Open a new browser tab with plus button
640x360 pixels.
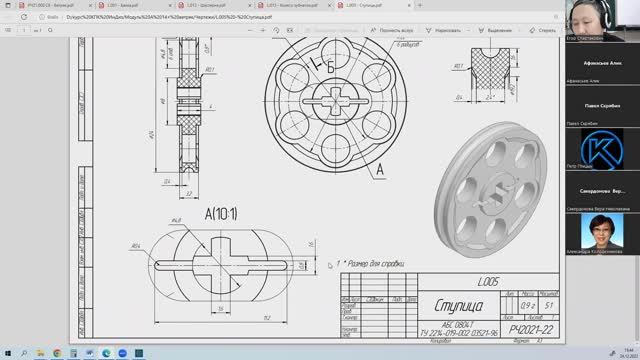pos(420,5)
